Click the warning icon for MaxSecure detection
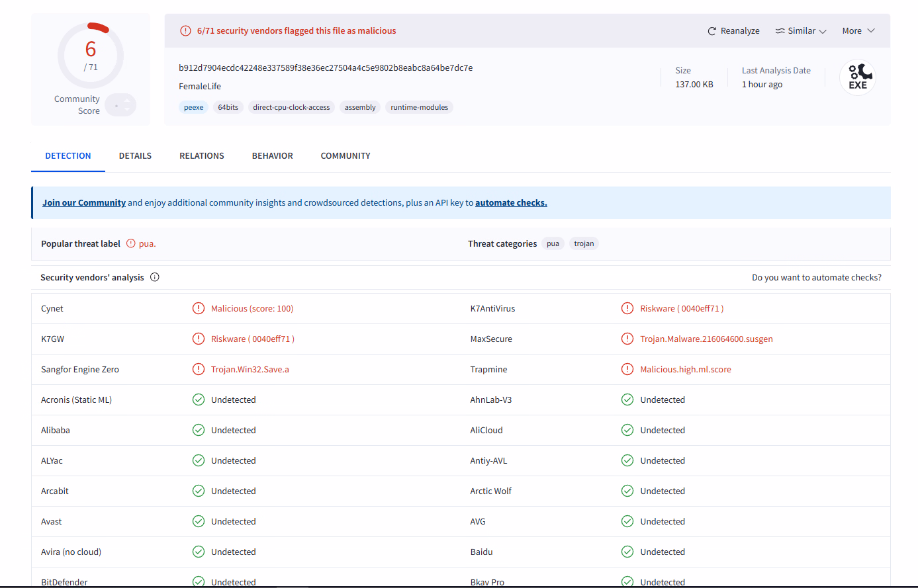Image resolution: width=918 pixels, height=588 pixels. coord(627,339)
